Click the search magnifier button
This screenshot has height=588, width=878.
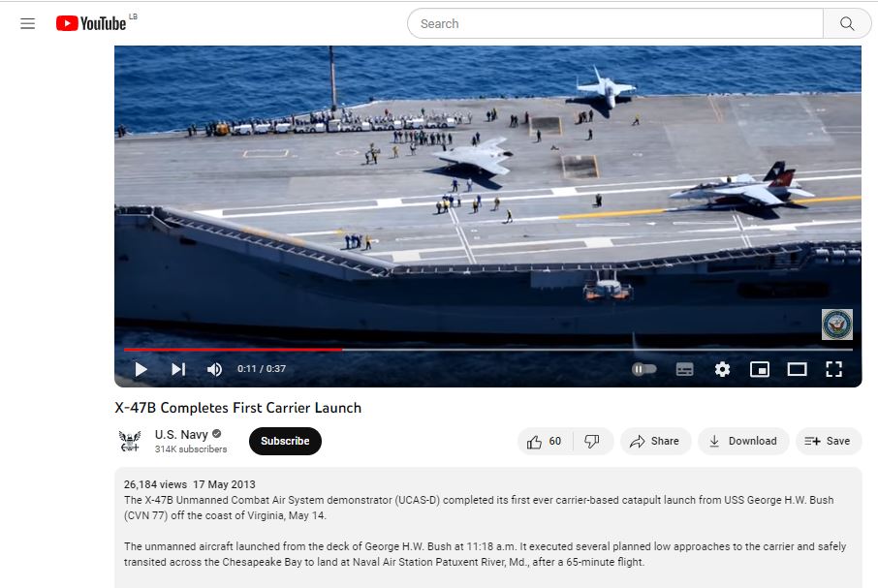point(847,24)
